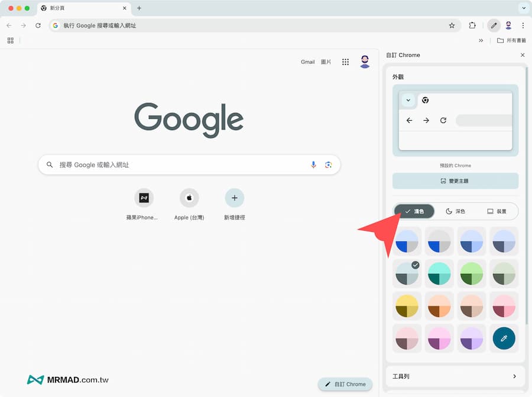Screen dimensions: 532x397
Task: Expand the 工具列 toolbar section
Action: point(455,376)
